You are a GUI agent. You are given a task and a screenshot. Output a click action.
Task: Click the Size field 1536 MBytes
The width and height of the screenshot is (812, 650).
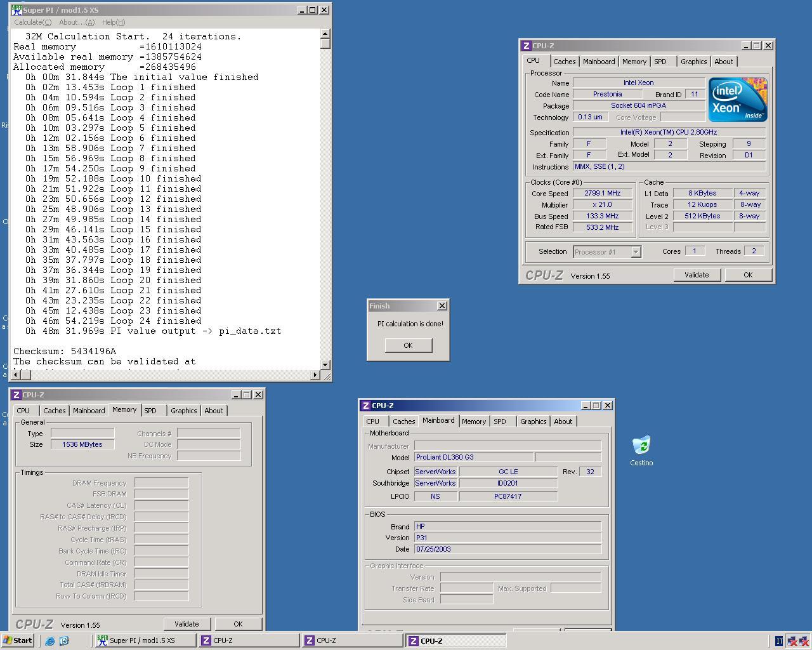(x=82, y=444)
